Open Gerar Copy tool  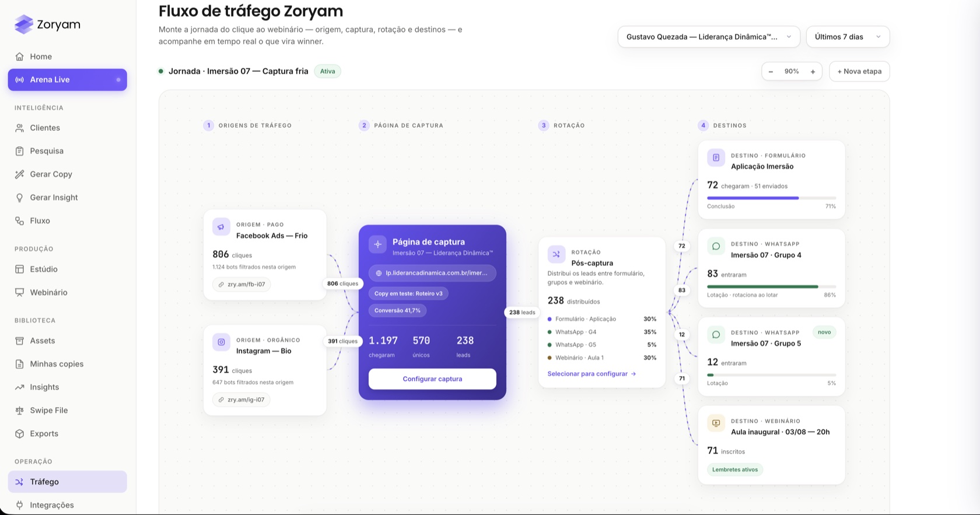67,174
